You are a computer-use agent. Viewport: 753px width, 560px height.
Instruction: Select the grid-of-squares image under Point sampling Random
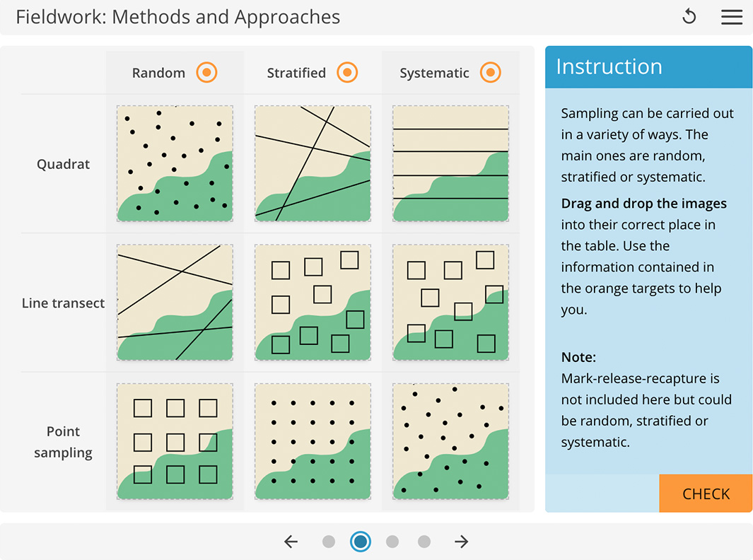pos(174,442)
